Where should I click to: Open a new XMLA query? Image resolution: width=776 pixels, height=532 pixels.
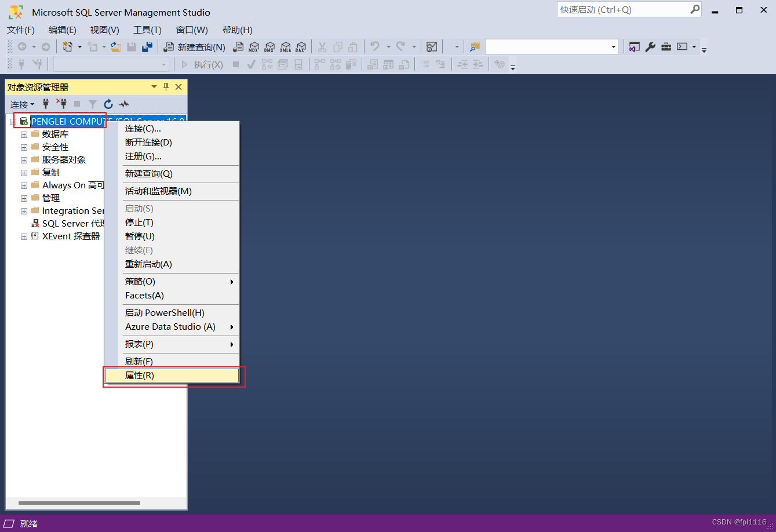coord(285,47)
